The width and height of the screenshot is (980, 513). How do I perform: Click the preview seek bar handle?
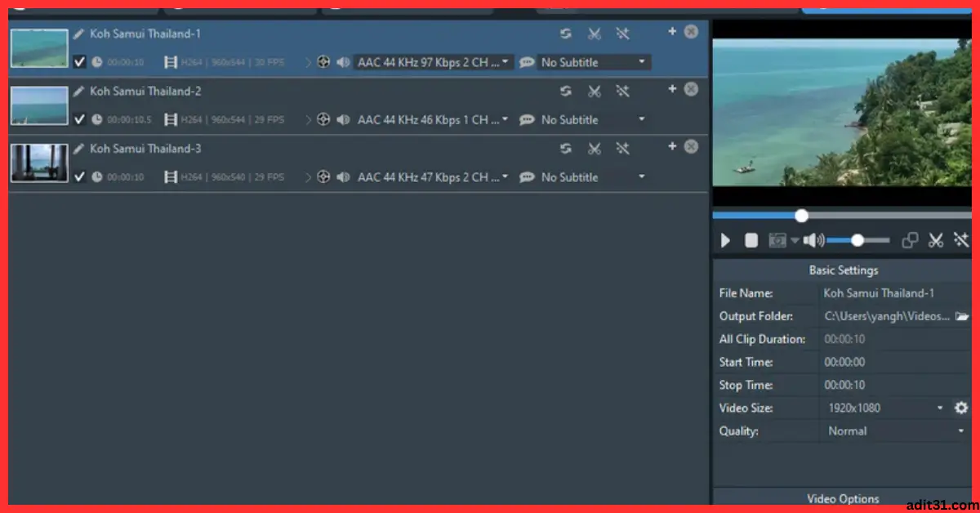801,216
